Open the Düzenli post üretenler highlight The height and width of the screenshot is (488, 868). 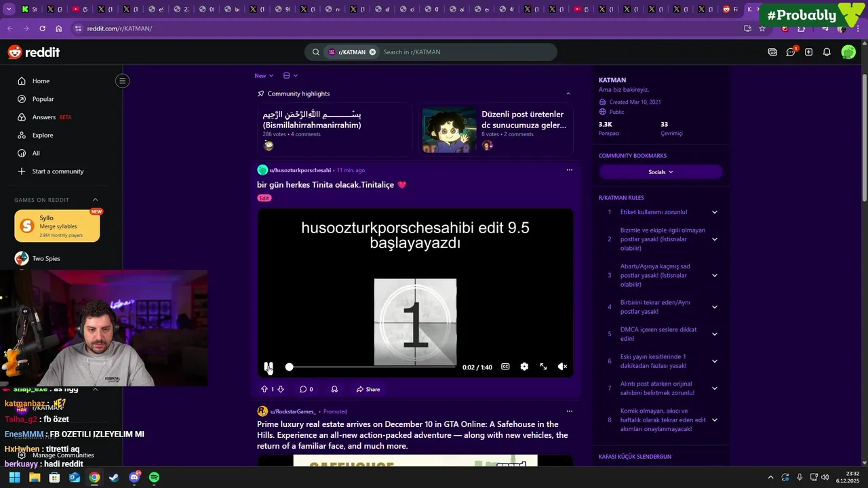(x=496, y=129)
